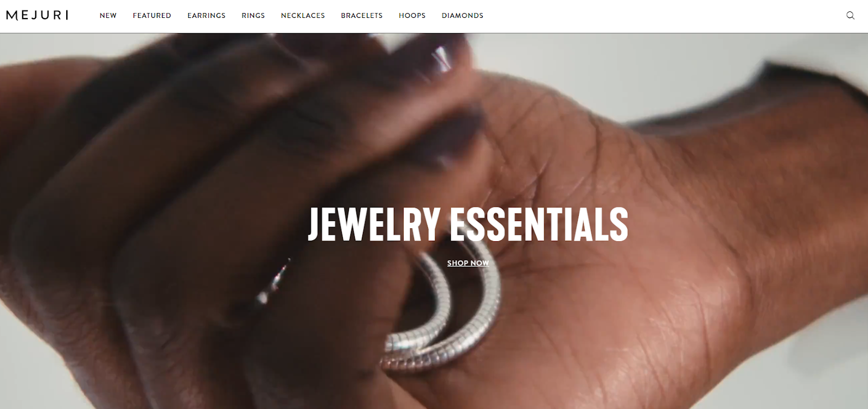The height and width of the screenshot is (409, 868).
Task: Open the New menu item
Action: pyautogui.click(x=108, y=15)
